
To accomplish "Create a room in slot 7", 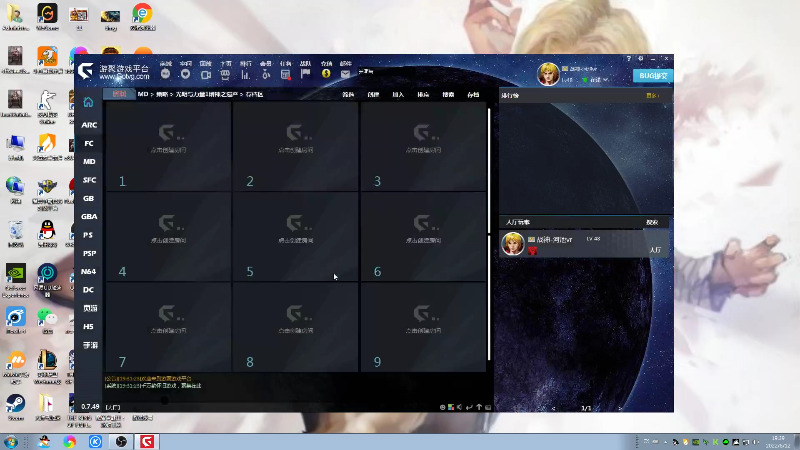I will 169,327.
